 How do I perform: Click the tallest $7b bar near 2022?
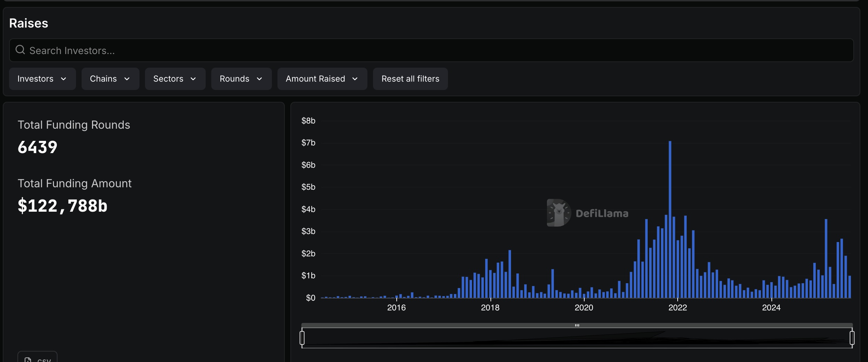tap(670, 219)
